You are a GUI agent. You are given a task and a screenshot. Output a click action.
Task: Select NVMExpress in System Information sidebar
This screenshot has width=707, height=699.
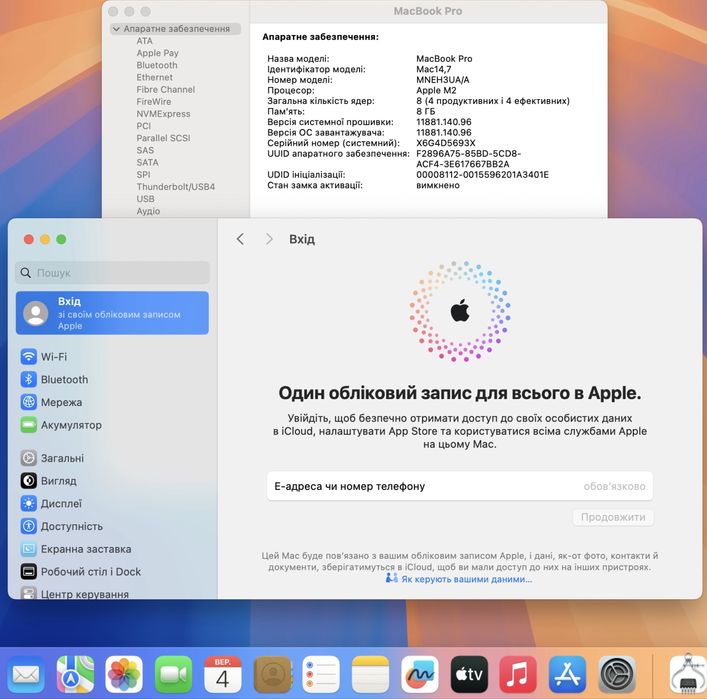(163, 114)
